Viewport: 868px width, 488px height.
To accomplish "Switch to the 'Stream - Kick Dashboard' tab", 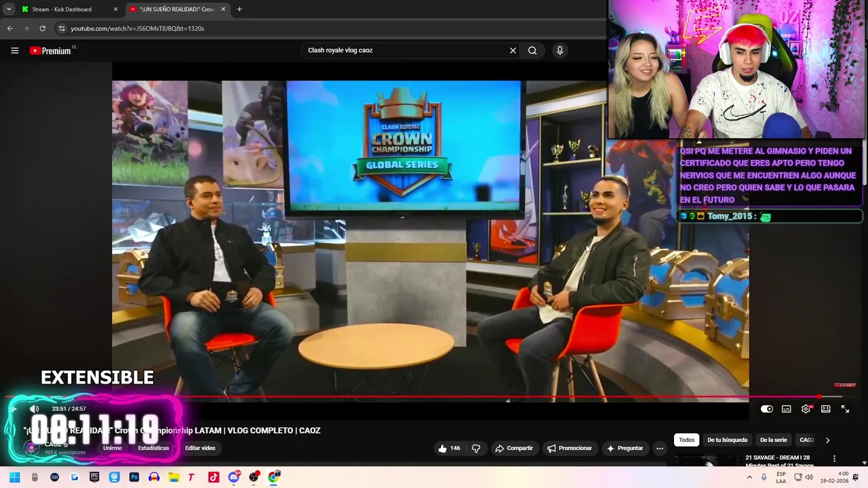I will click(x=69, y=9).
